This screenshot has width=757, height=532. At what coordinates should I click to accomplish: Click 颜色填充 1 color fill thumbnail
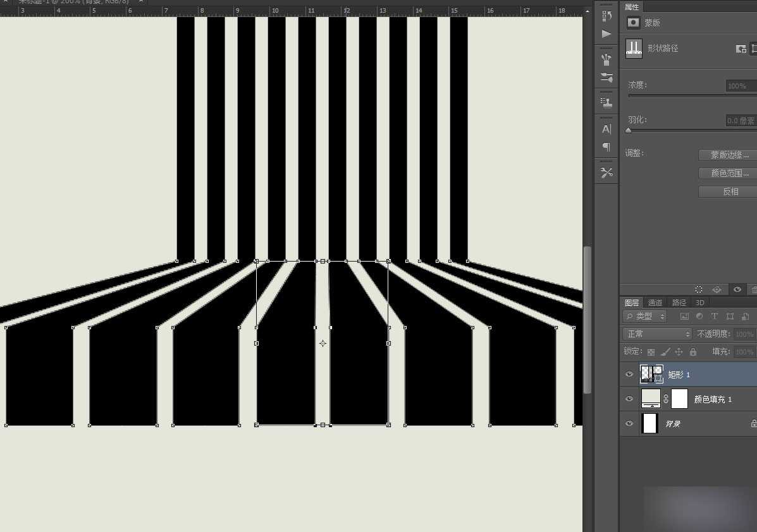point(651,399)
